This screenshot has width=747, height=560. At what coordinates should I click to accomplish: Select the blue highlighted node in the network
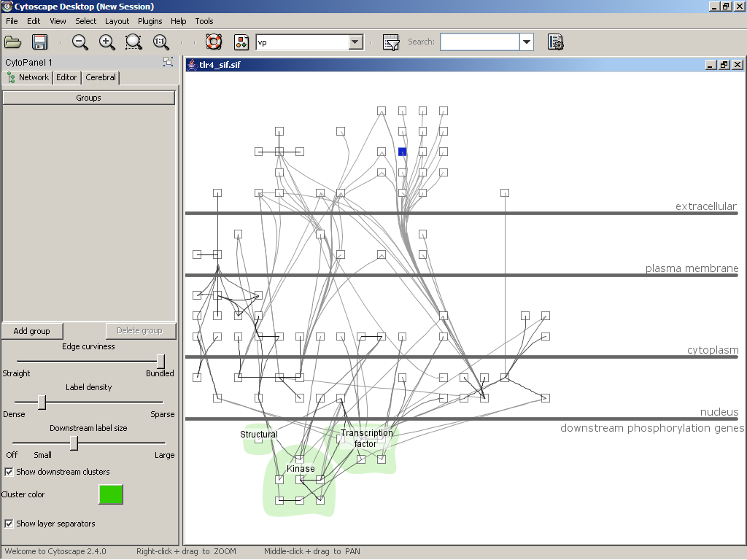point(402,152)
